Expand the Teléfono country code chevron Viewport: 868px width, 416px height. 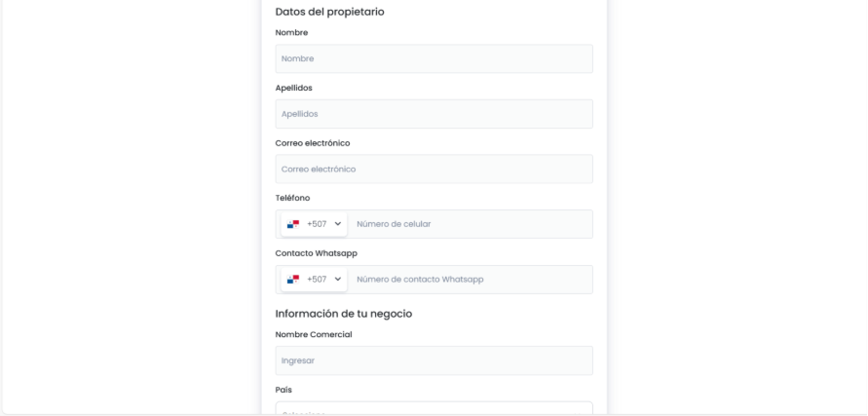click(338, 224)
